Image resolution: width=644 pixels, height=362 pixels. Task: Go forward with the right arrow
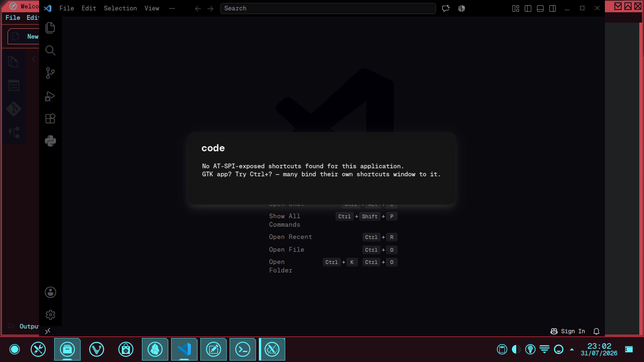(210, 8)
